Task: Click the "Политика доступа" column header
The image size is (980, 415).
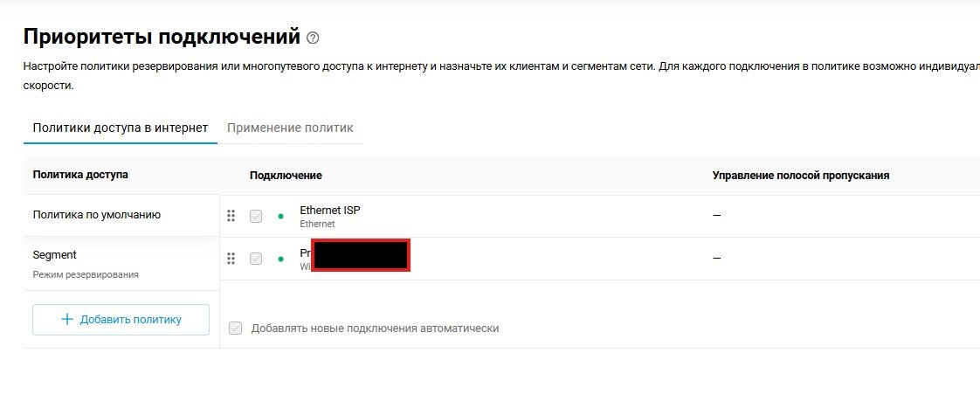Action: [x=80, y=175]
